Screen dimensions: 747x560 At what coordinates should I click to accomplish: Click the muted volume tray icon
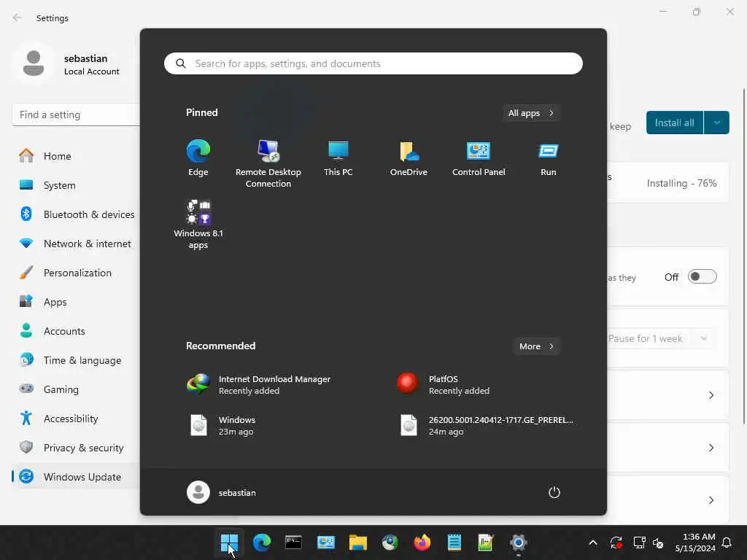658,542
